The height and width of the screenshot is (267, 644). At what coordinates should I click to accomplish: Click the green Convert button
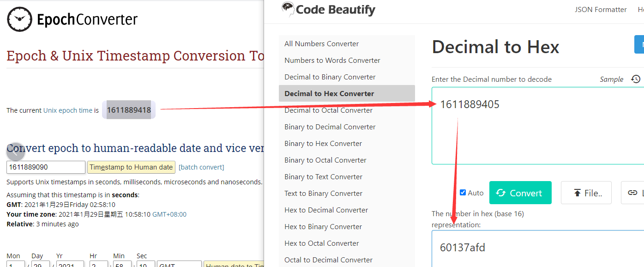pyautogui.click(x=520, y=193)
